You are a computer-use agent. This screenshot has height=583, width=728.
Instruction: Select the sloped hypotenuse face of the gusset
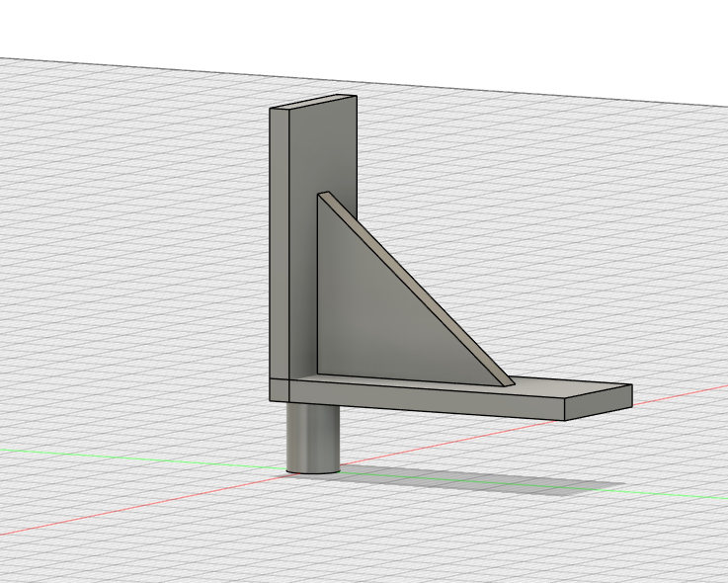tap(417, 289)
